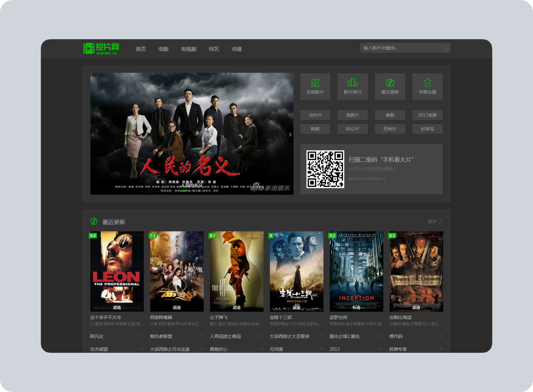
Task: Click the 喜剧片 category button
Action: [352, 115]
